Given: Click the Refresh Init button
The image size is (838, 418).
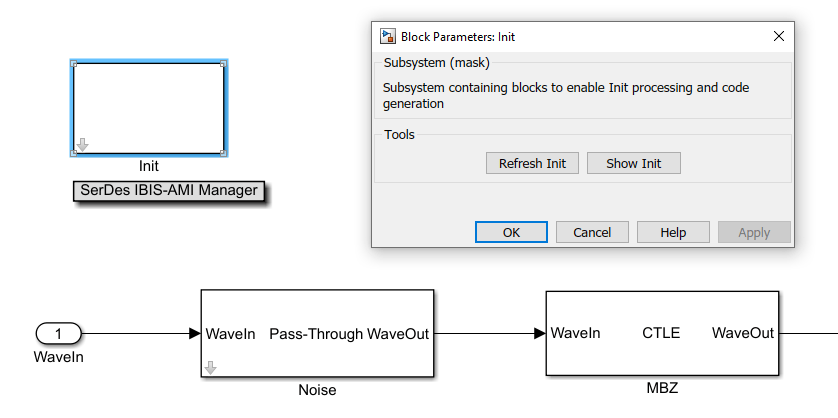Looking at the screenshot, I should pyautogui.click(x=532, y=163).
